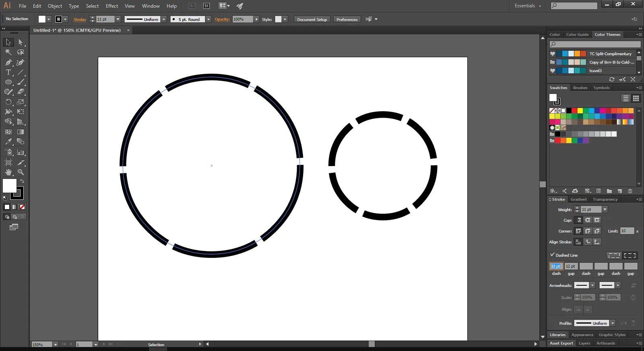Pick the Line Segment tool

(21, 72)
